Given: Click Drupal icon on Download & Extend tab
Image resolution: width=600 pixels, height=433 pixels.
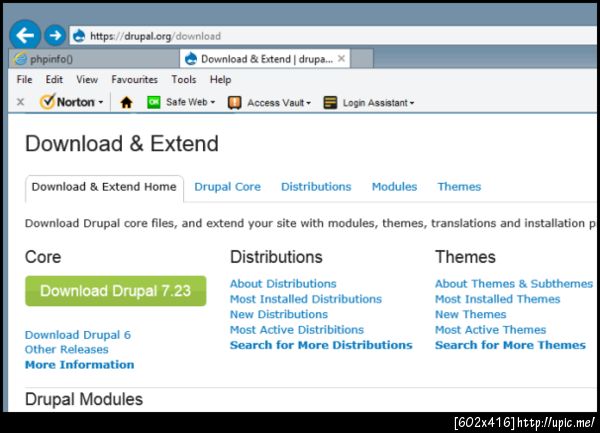Looking at the screenshot, I should [191, 59].
